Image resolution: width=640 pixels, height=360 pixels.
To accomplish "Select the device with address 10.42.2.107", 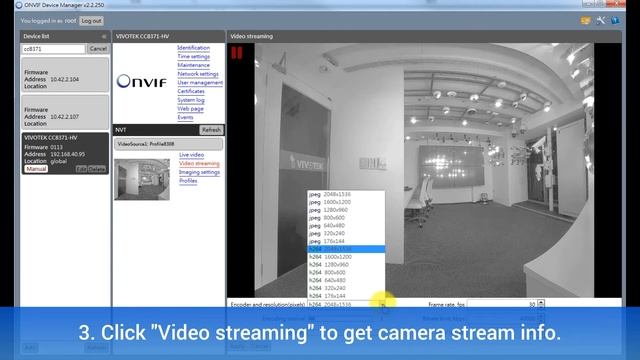I will tap(65, 112).
